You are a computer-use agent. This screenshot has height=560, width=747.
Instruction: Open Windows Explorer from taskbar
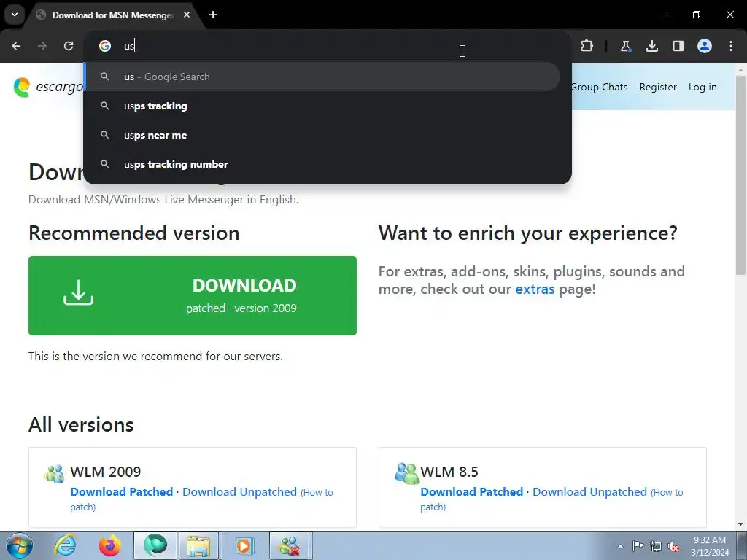[x=198, y=545]
